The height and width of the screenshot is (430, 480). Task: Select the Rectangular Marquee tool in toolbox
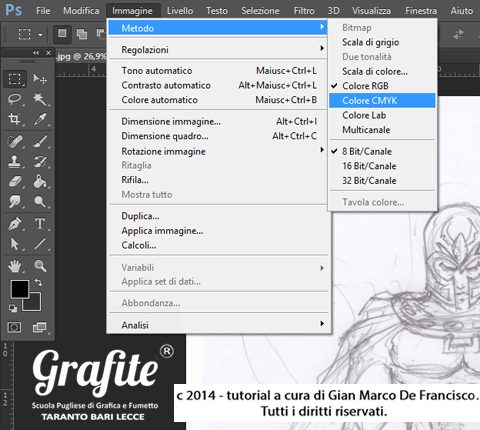pyautogui.click(x=15, y=79)
